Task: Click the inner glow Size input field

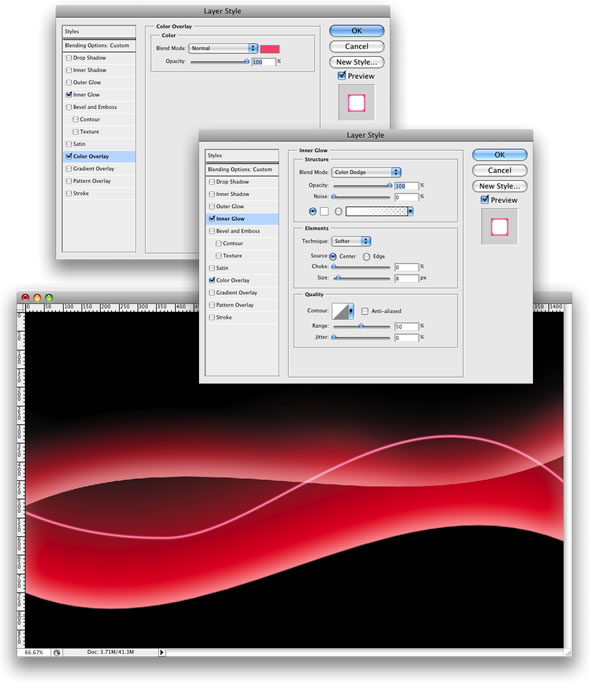Action: 406,278
